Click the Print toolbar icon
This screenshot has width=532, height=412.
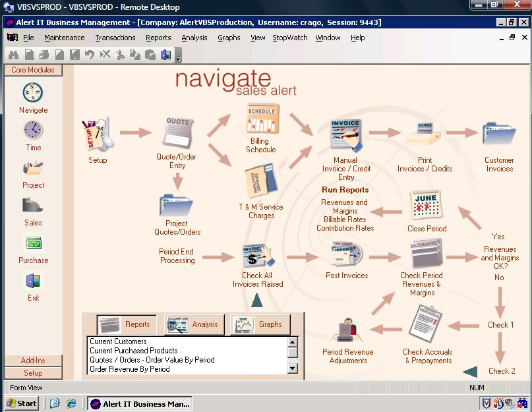(44, 55)
